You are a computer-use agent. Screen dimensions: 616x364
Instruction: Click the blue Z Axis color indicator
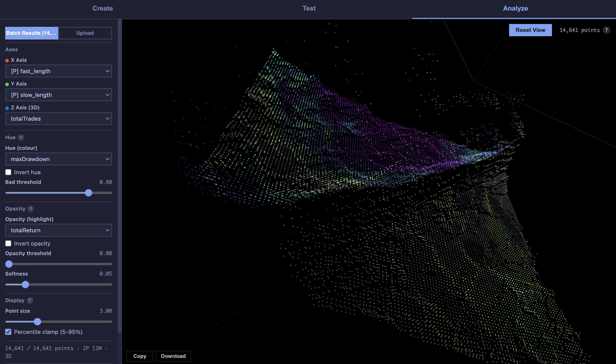coord(7,108)
